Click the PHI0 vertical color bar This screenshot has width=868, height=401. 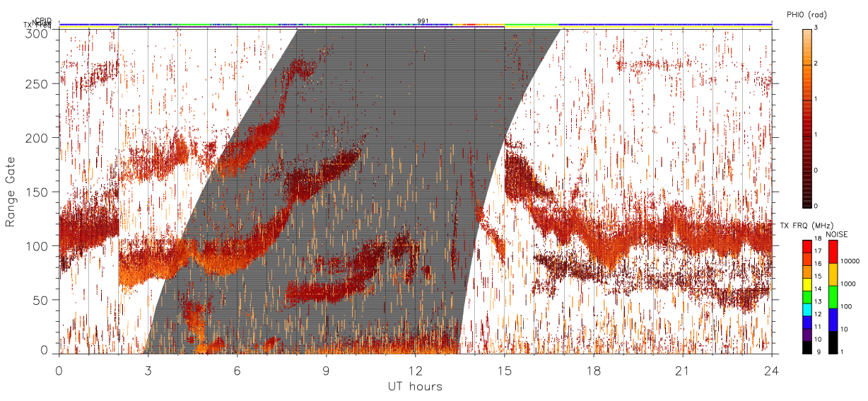click(x=807, y=117)
